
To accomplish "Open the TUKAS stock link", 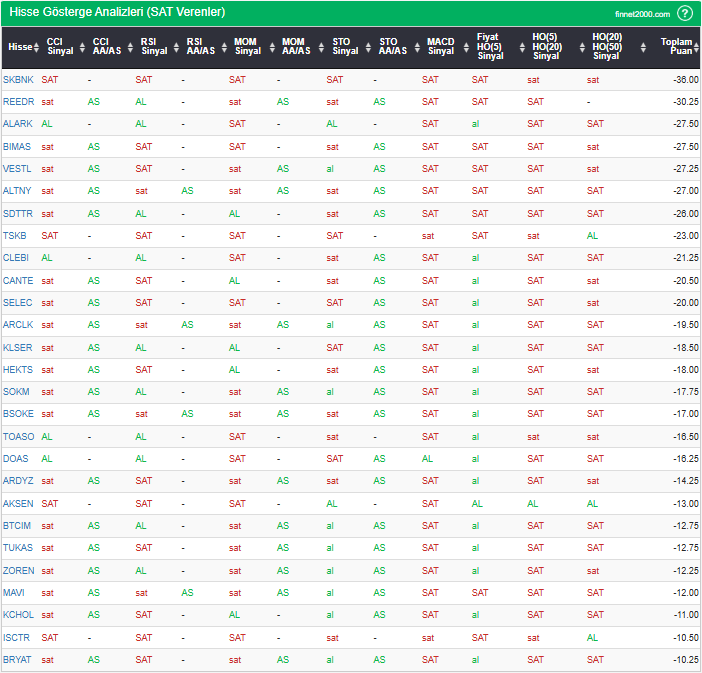I will 18,548.
